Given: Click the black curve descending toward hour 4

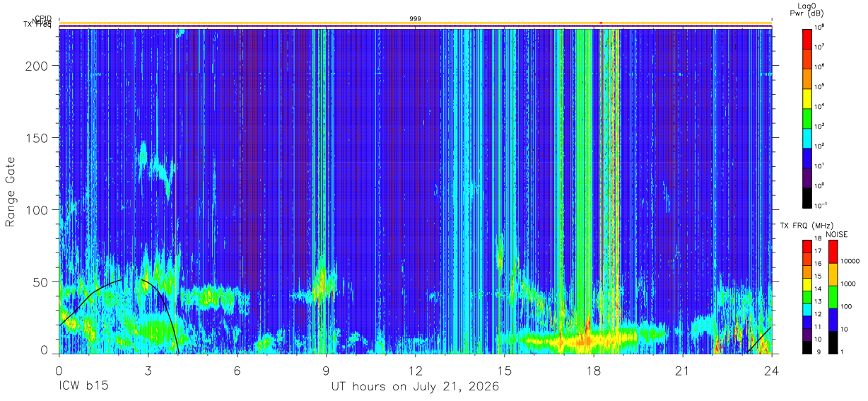Looking at the screenshot, I should click(164, 306).
